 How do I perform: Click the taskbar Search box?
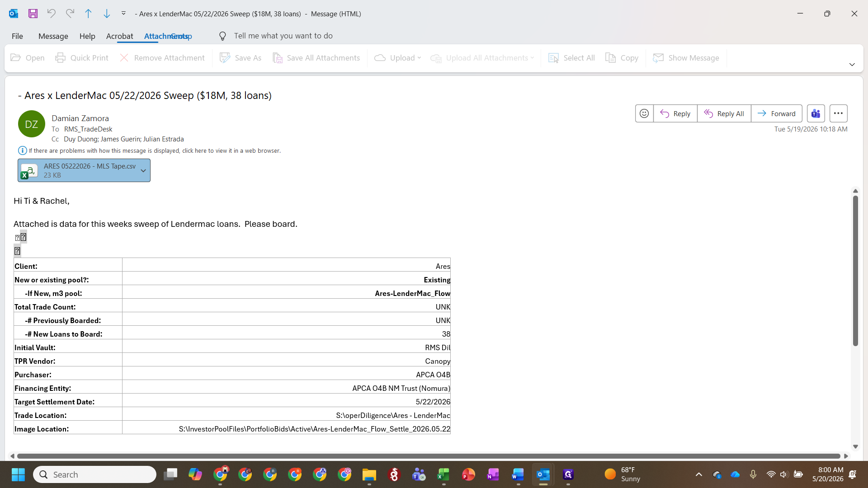point(94,474)
